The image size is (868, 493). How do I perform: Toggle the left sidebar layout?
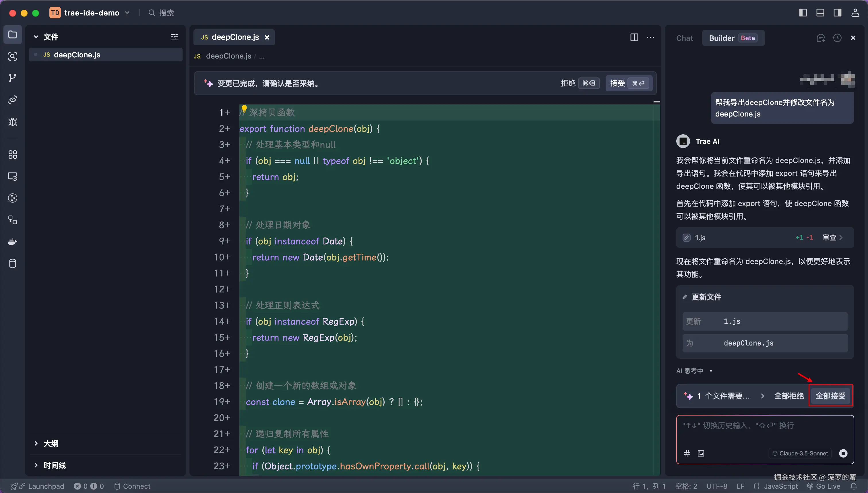803,13
